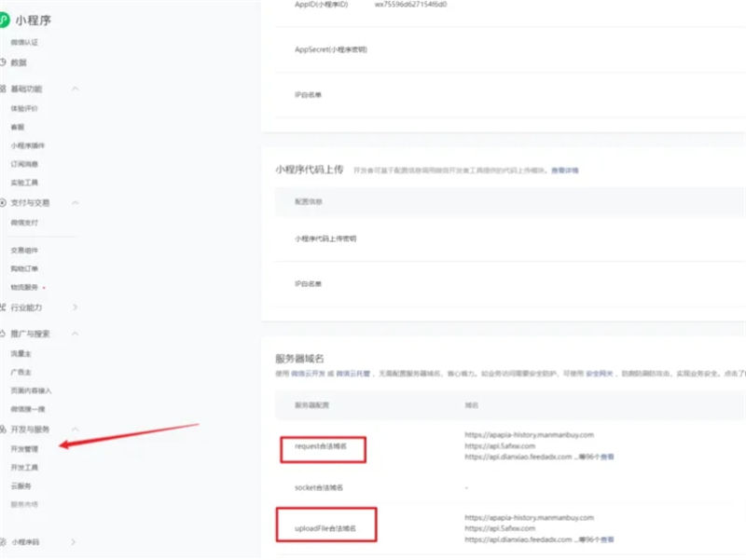The height and width of the screenshot is (560, 746).
Task: Open 开发管理 in the sidebar
Action: tap(24, 448)
